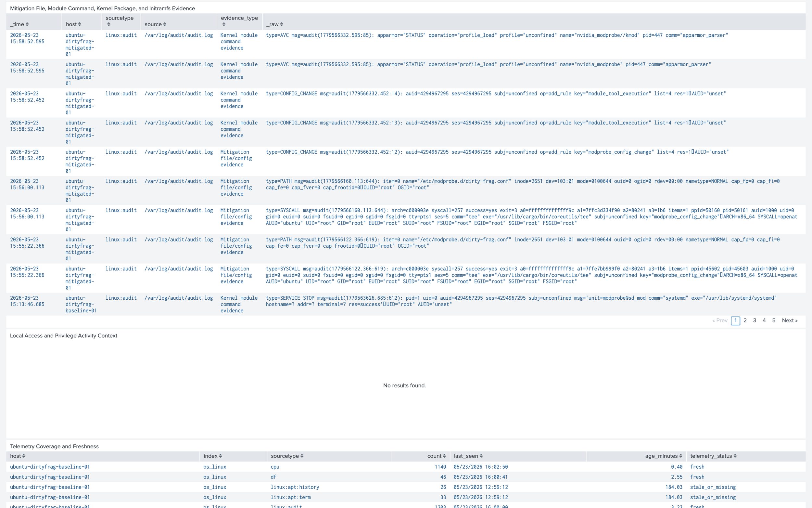Sort evidence table by host column
The height and width of the screenshot is (508, 812).
pyautogui.click(x=73, y=24)
